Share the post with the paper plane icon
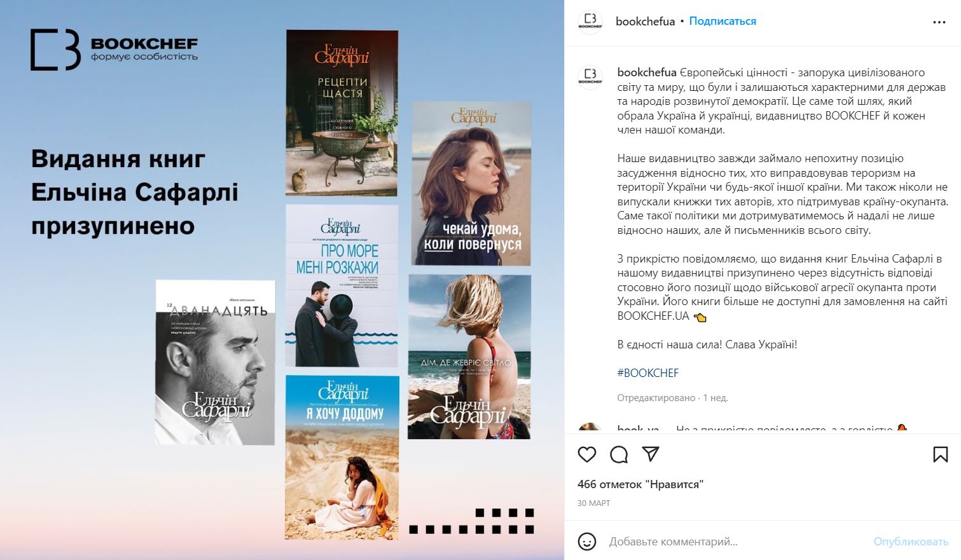 tap(650, 454)
